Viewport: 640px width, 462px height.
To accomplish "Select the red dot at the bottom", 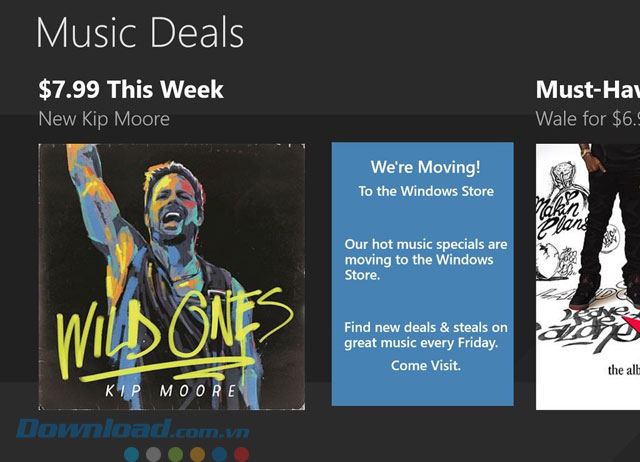I will click(x=241, y=454).
